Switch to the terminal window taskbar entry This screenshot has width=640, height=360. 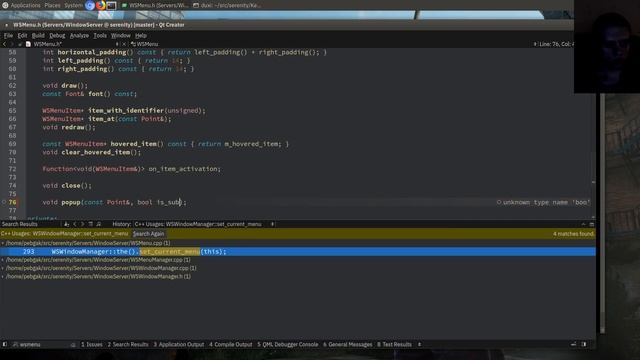pyautogui.click(x=227, y=5)
